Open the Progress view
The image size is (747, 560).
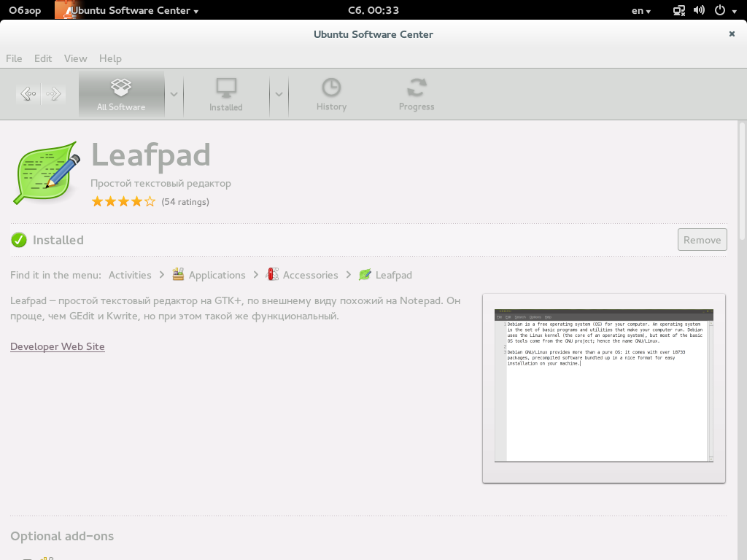(417, 94)
